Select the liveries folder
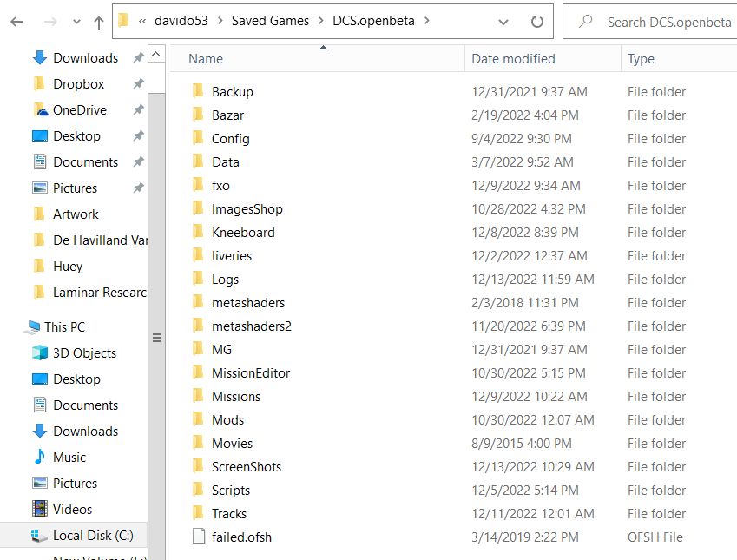737x560 pixels. pos(232,256)
